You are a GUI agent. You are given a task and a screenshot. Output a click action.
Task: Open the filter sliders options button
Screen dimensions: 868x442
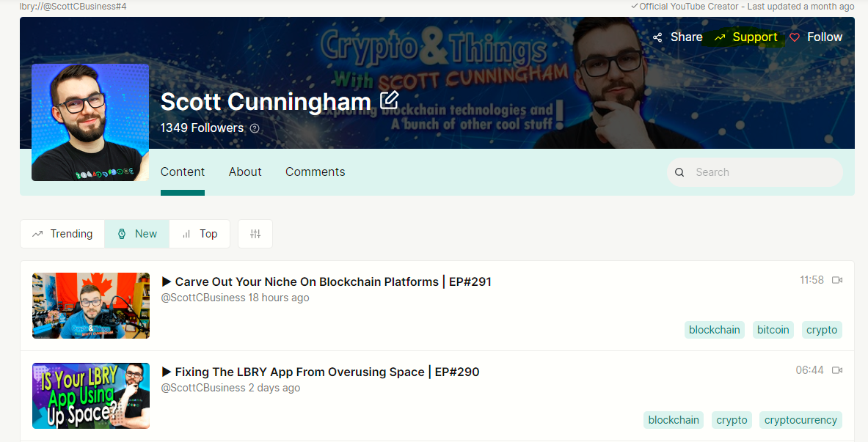click(255, 234)
